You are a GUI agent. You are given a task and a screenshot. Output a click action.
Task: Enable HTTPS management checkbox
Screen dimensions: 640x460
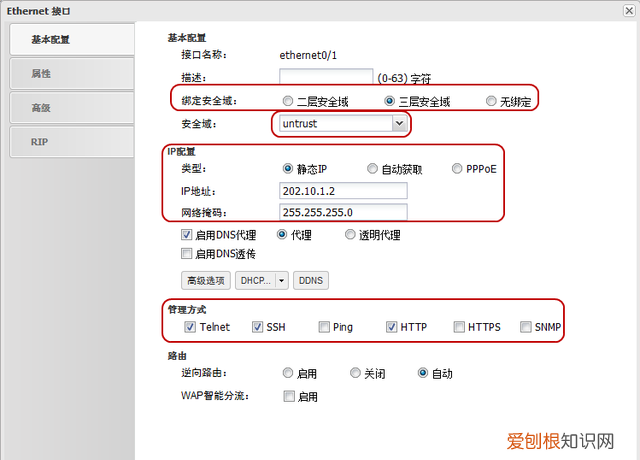[x=459, y=327]
